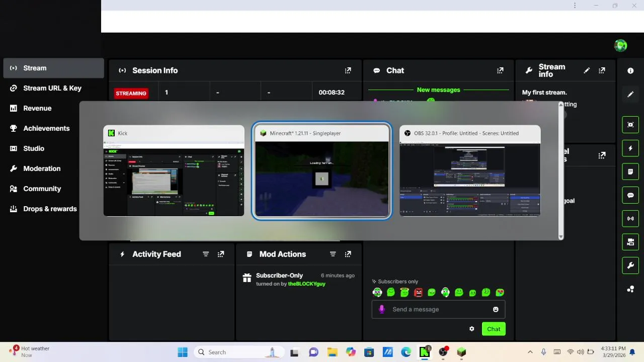Viewport: 644px width, 362px height.
Task: Click the task switcher scrollbar down arrow
Action: (x=561, y=237)
